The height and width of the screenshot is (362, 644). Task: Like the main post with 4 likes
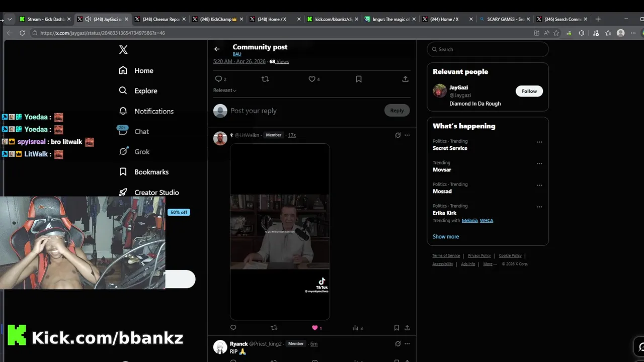coord(312,79)
